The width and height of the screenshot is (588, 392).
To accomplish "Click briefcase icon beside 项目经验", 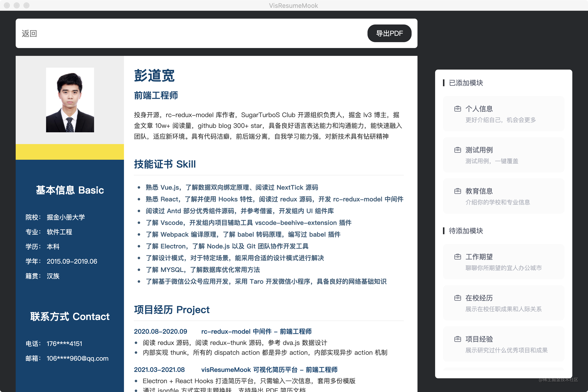I will click(x=457, y=339).
